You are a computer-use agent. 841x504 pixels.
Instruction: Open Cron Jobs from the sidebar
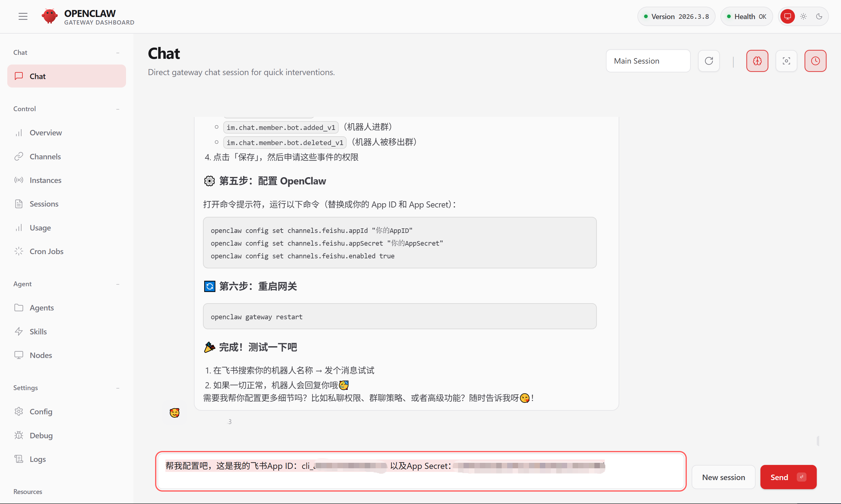point(46,251)
